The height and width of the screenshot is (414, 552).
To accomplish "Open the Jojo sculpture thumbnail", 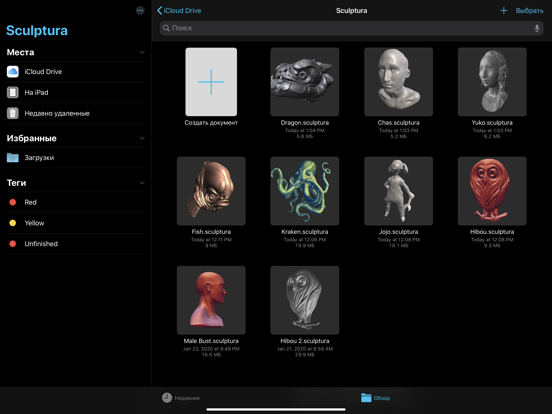I will [x=399, y=191].
